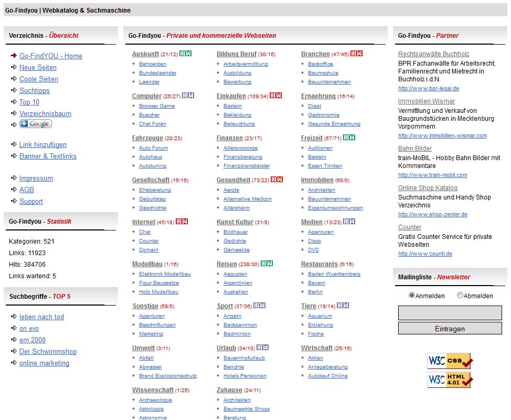Viewport: 511px width, 420px height.
Task: Click the NEW badge beside Sport
Action: (x=259, y=306)
